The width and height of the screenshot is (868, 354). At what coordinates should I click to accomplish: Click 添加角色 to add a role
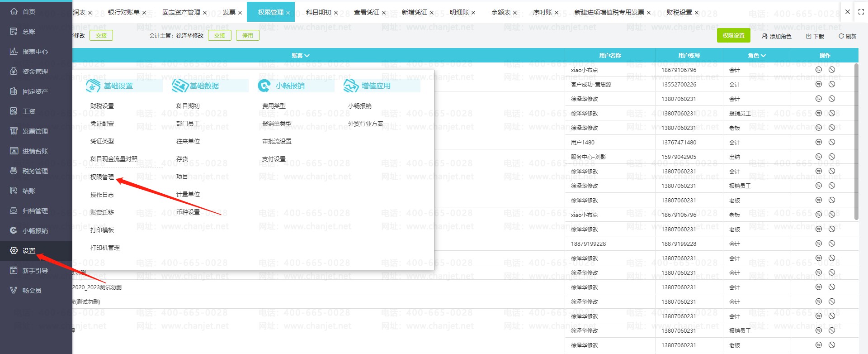click(776, 36)
